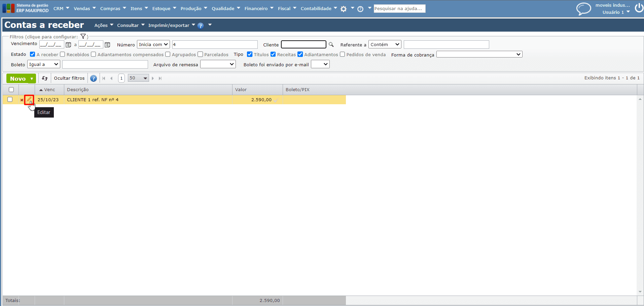644x306 pixels.
Task: Delete the CLIENTE 1 row with red X
Action: (x=22, y=100)
